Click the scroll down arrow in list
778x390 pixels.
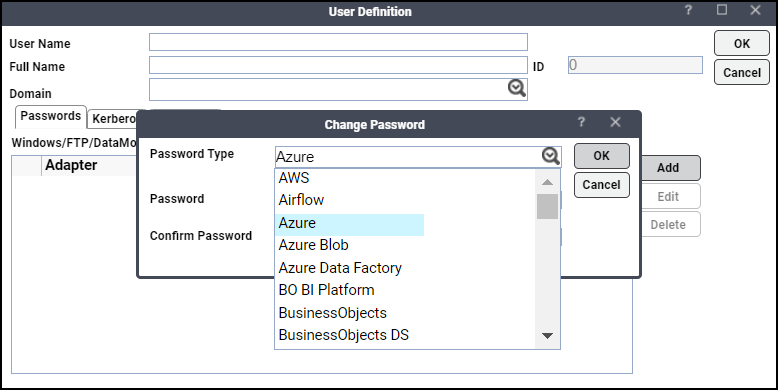[x=547, y=336]
